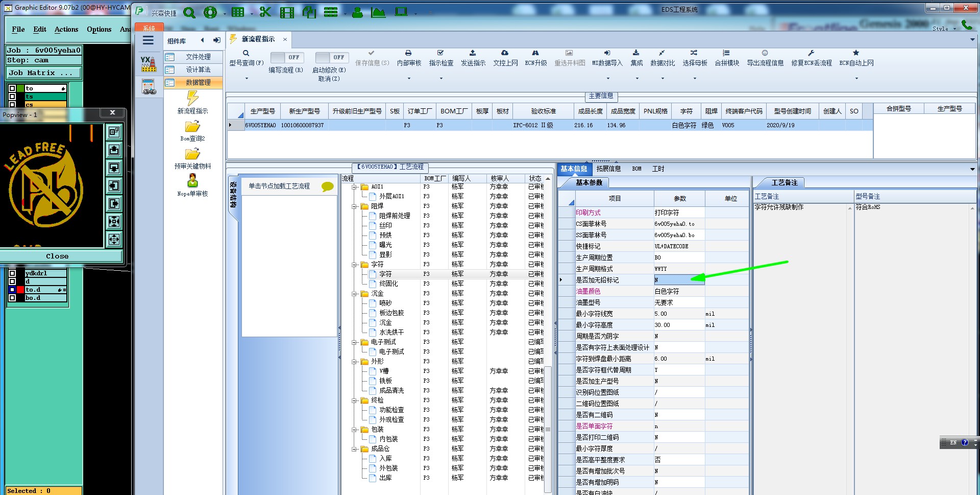Toggle checkbox of layer 'd'

tap(12, 281)
